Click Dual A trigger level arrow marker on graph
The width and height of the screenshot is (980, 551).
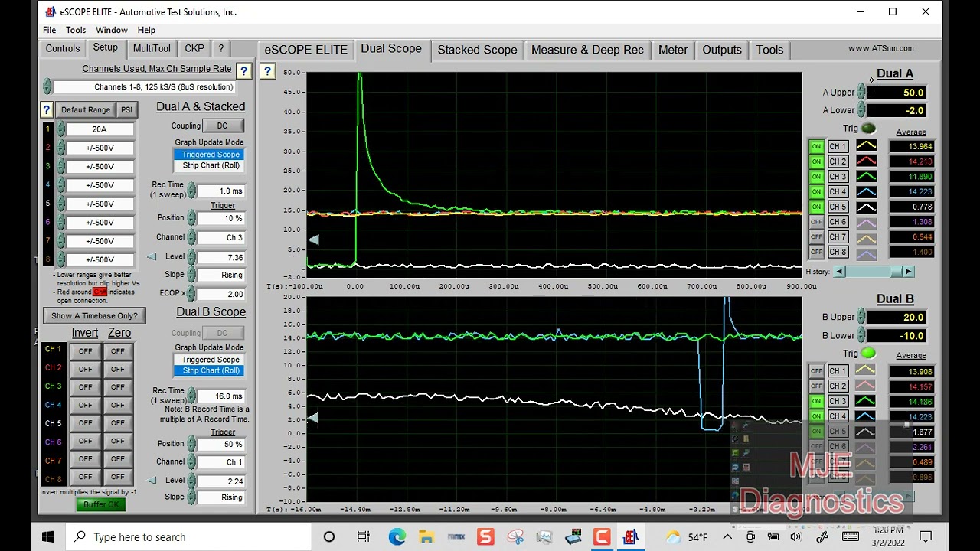pyautogui.click(x=312, y=240)
